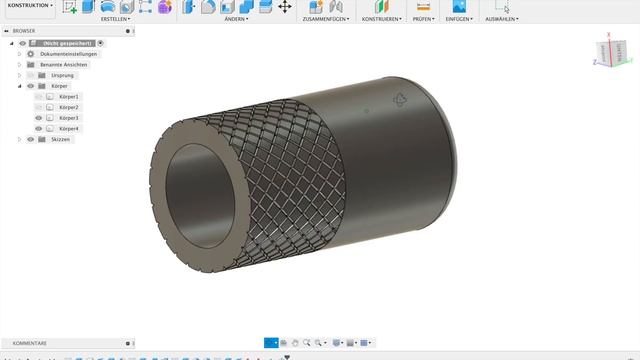Hide Körper3 with its eye icon
640x360 pixels.
[x=38, y=118]
